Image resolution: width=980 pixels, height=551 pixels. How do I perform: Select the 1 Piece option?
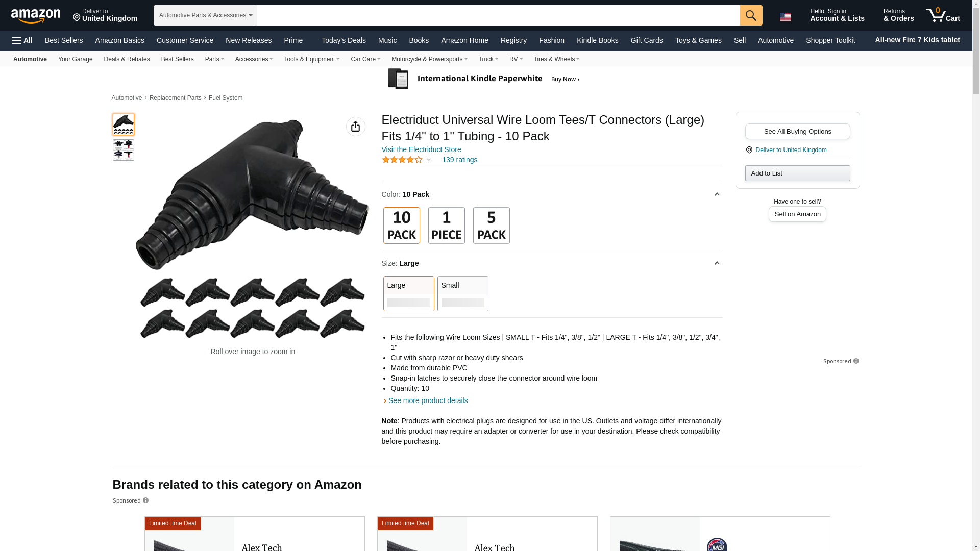[446, 226]
